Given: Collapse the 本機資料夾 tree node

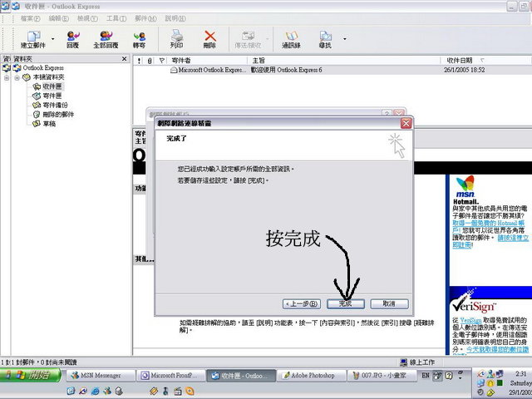Looking at the screenshot, I should point(17,76).
